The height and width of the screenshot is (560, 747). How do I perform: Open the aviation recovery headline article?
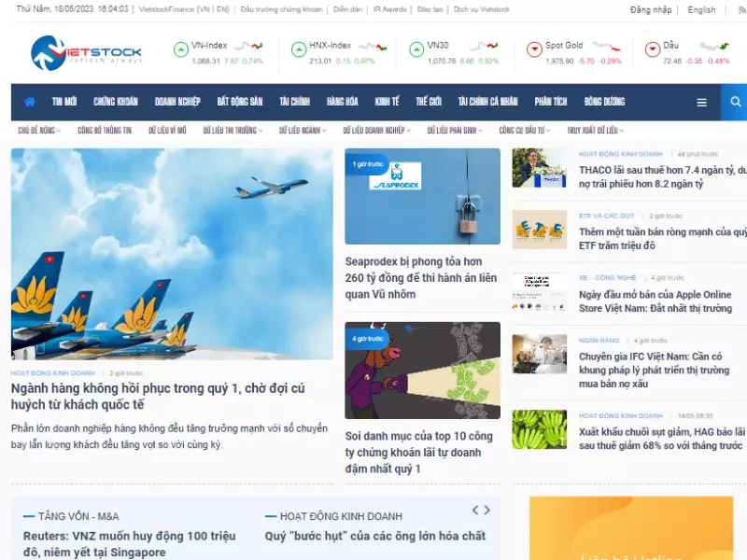(x=158, y=396)
